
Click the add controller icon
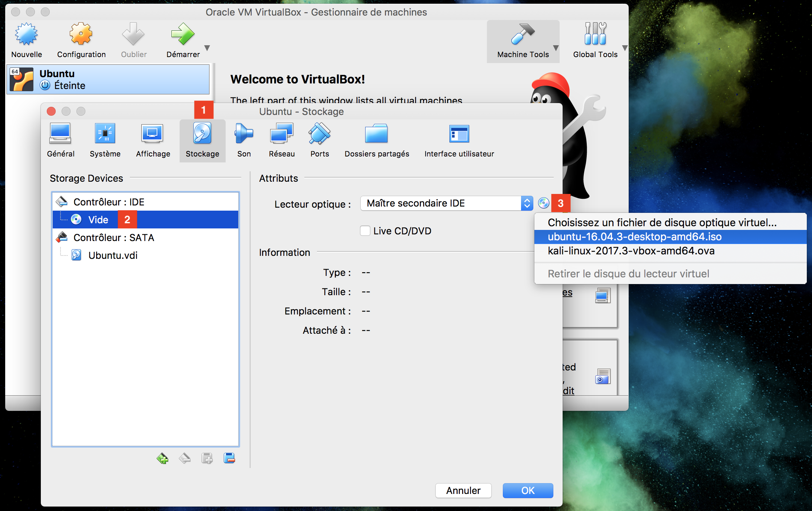click(163, 458)
